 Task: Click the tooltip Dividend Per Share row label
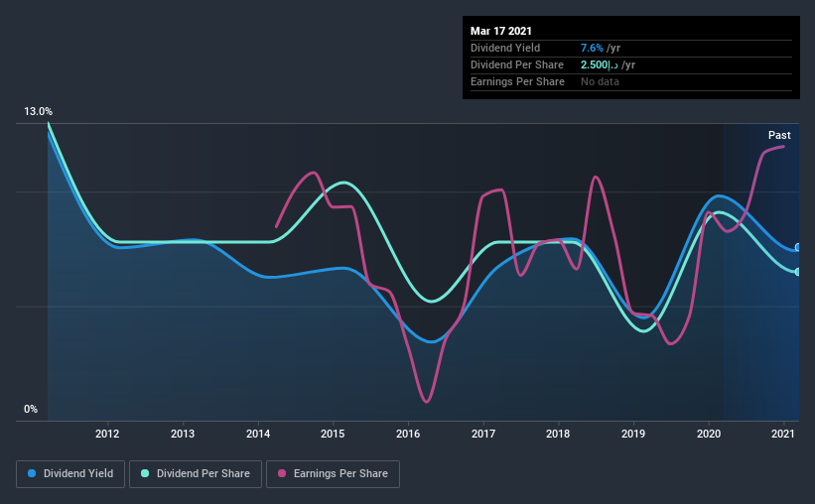coord(516,64)
